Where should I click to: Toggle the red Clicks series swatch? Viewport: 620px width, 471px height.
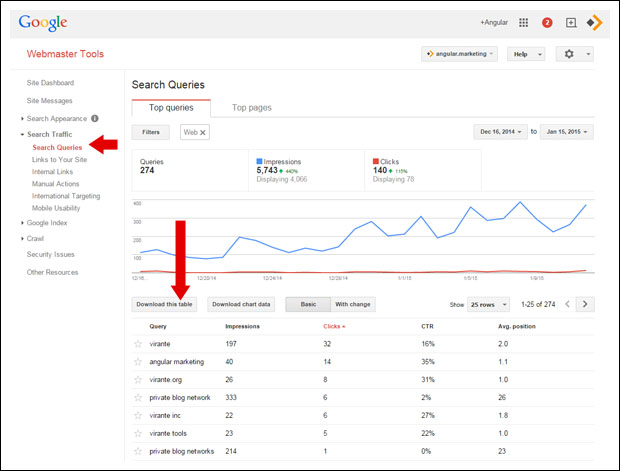point(376,161)
